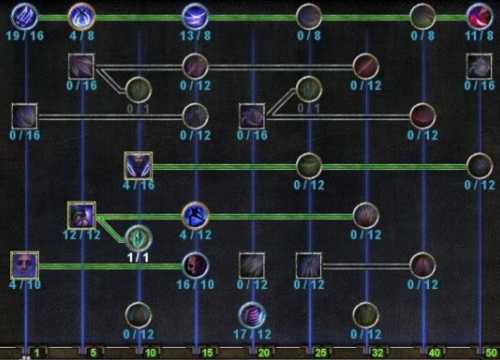Screen dimensions: 500x360
Task: Select the blue running figure skill 4 / 12
Action: tap(195, 215)
